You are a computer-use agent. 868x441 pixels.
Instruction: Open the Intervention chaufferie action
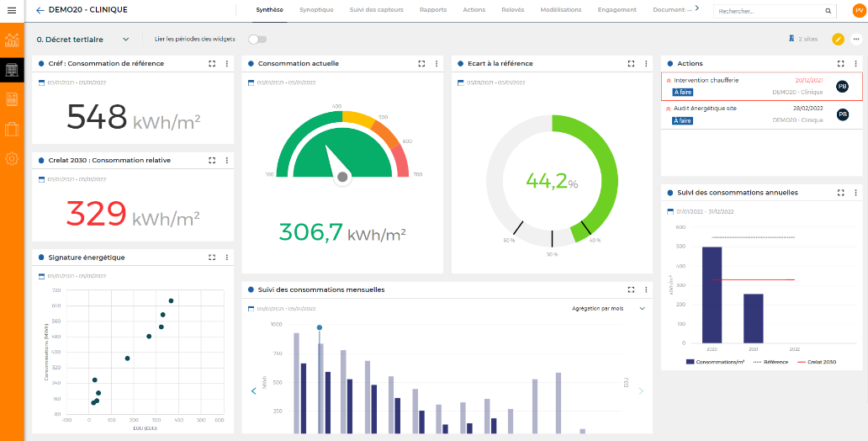pyautogui.click(x=707, y=80)
